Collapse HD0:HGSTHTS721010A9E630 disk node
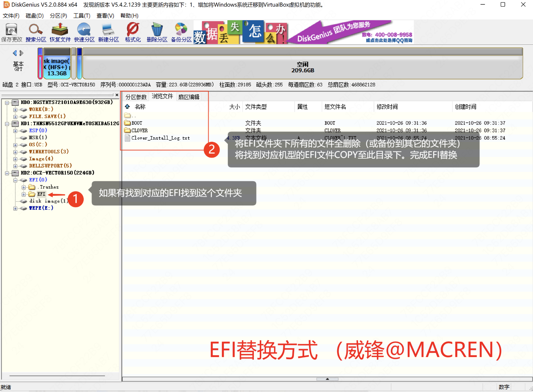This screenshot has height=392, width=533. coord(7,103)
